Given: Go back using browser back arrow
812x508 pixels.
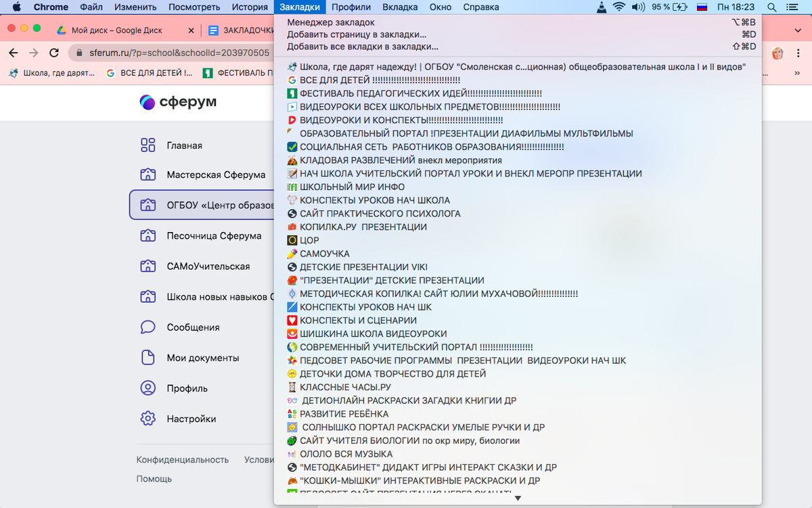Looking at the screenshot, I should click(13, 53).
